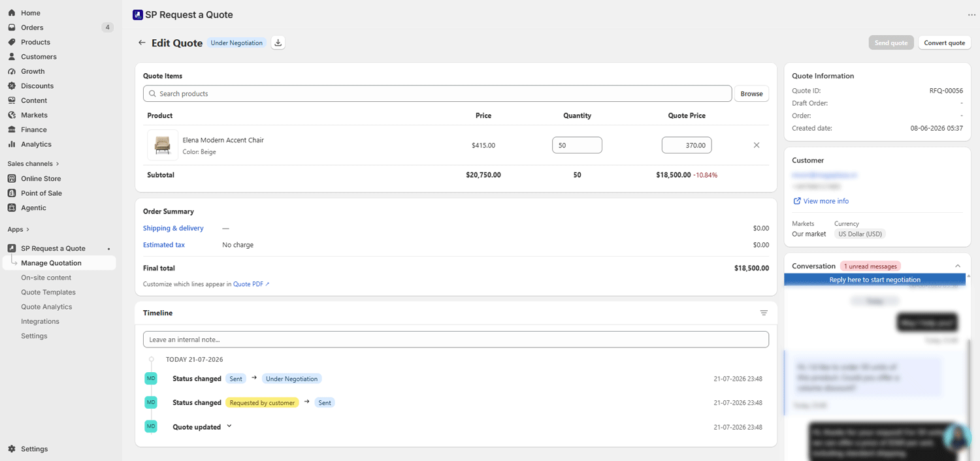Click the Convert quote button
This screenshot has width=980, height=461.
tap(944, 42)
